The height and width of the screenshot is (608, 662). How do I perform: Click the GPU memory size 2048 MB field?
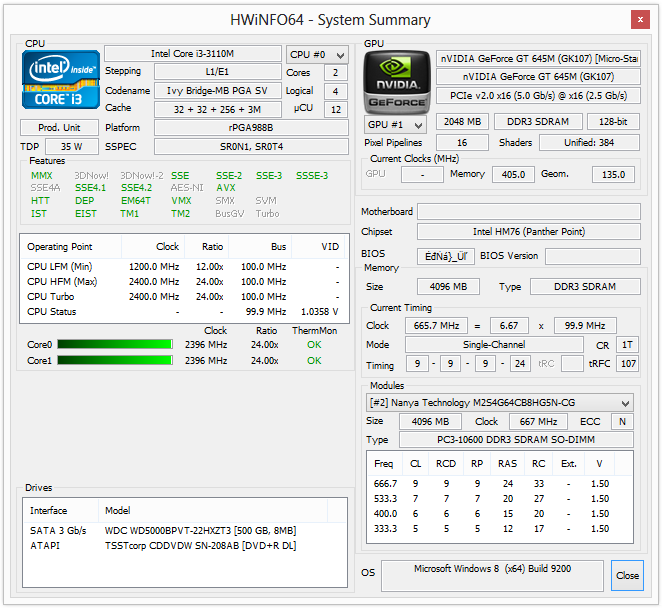click(x=462, y=122)
